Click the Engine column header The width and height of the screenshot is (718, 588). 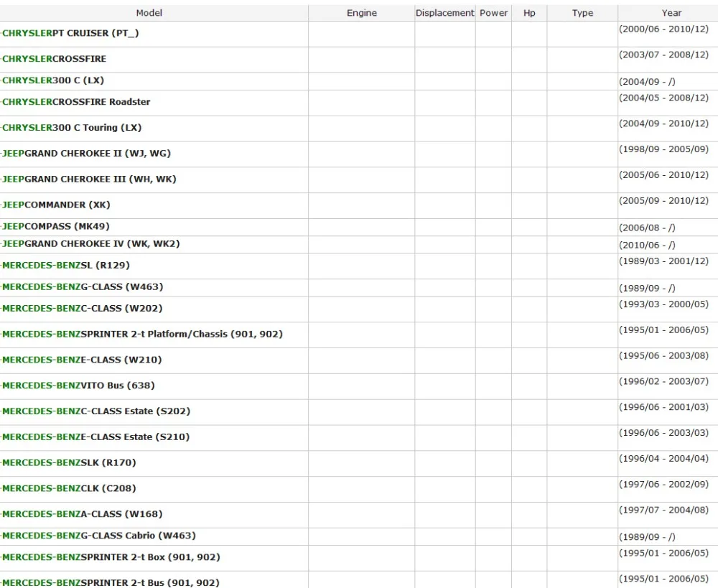(362, 13)
